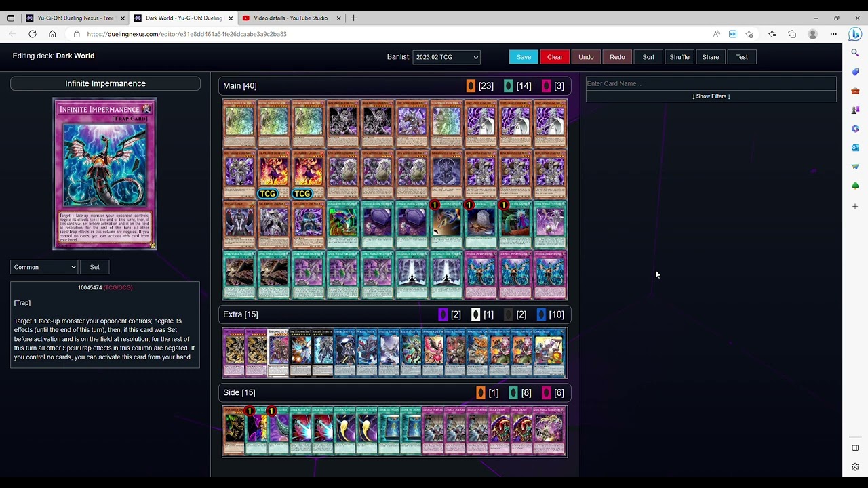The height and width of the screenshot is (488, 868).
Task: Close the Dark World tab
Action: click(x=231, y=18)
